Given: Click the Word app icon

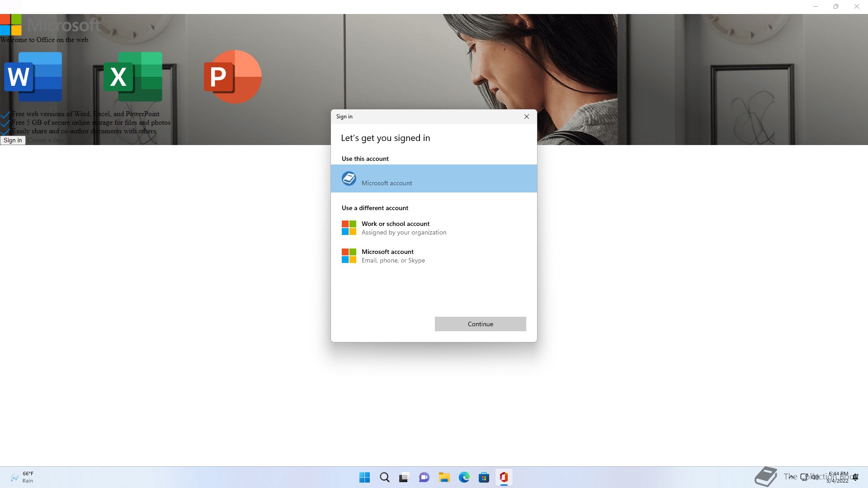Looking at the screenshot, I should click(x=33, y=76).
